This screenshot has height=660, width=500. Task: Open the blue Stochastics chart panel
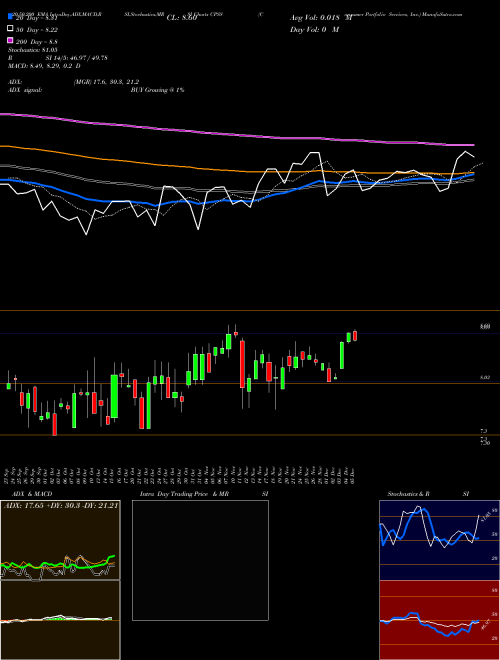[x=439, y=540]
